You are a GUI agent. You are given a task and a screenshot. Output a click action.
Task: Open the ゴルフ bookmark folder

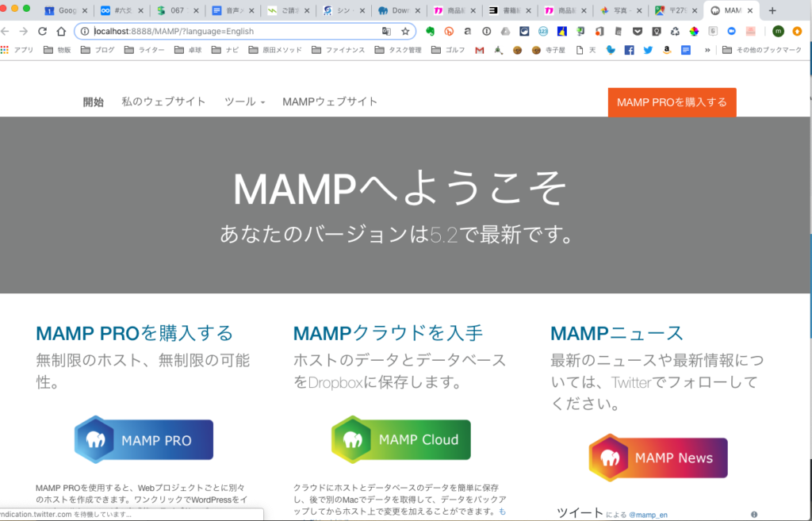click(x=448, y=50)
